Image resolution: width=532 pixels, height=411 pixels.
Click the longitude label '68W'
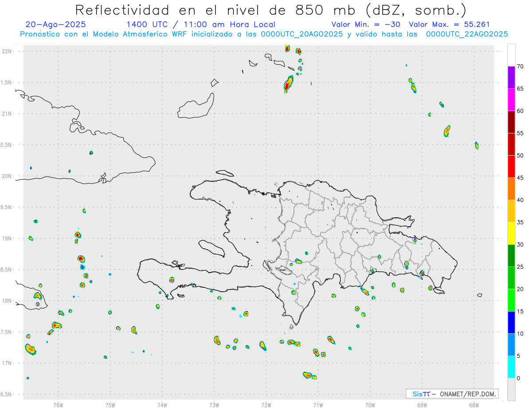[474, 405]
